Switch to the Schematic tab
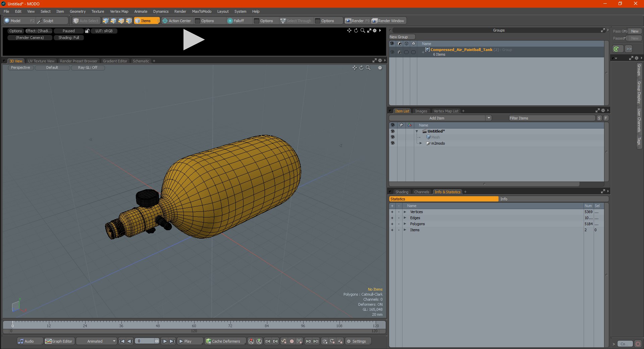Image resolution: width=644 pixels, height=349 pixels. tap(141, 61)
